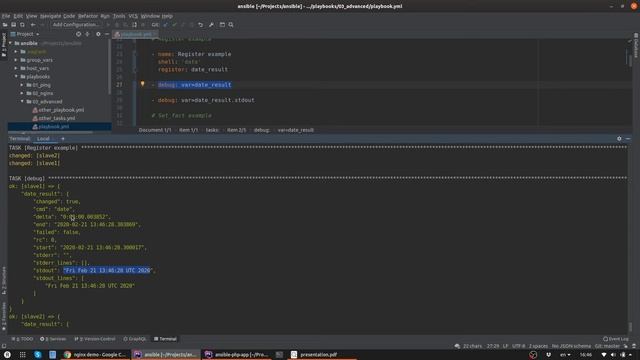Screen dimensions: 640x360
Task: Hide the Project panel
Action: (107, 34)
